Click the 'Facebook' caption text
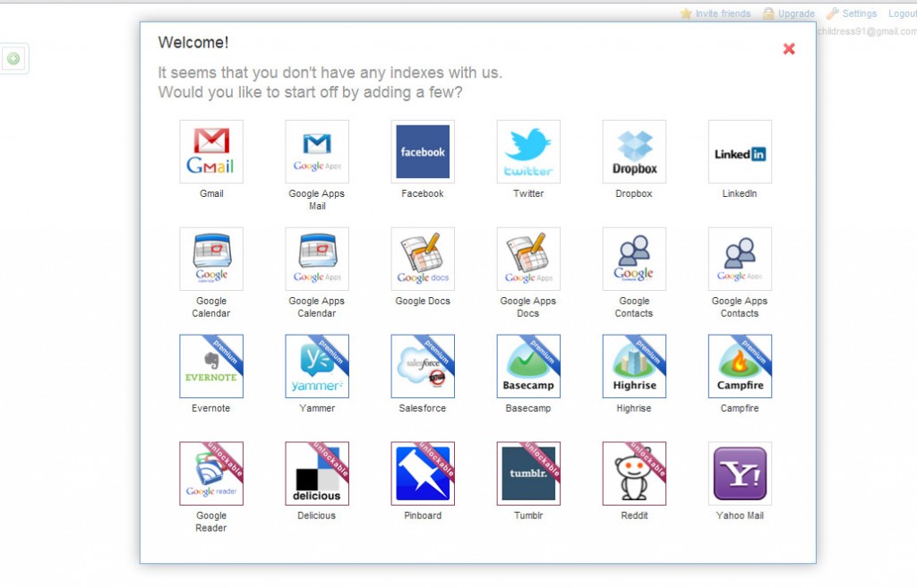 click(423, 193)
